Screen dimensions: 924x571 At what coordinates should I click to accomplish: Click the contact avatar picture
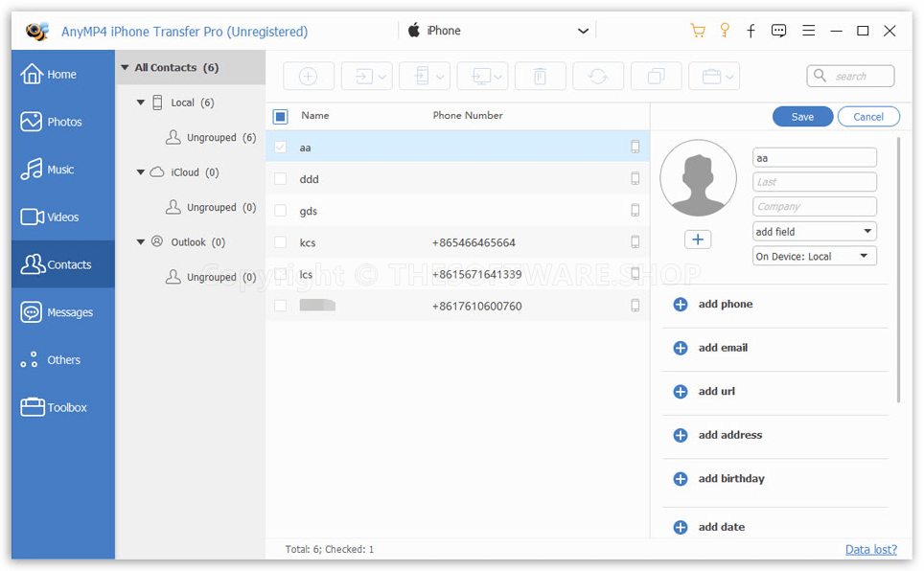tap(699, 178)
